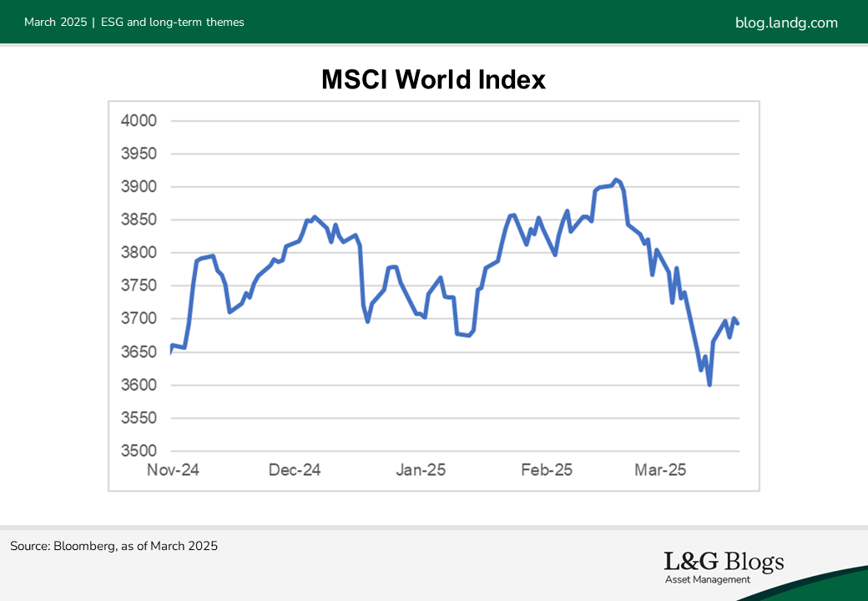Image resolution: width=868 pixels, height=601 pixels.
Task: Select the 3700 y-axis label
Action: [x=139, y=319]
